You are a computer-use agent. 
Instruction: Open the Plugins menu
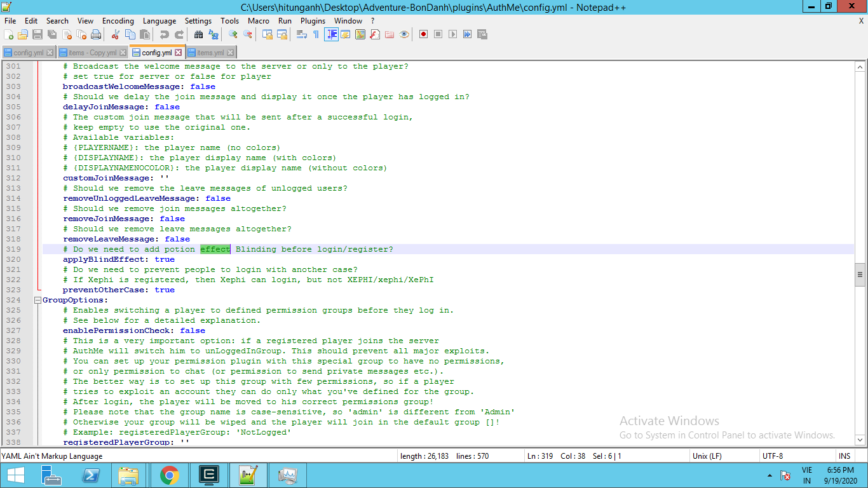click(x=313, y=21)
